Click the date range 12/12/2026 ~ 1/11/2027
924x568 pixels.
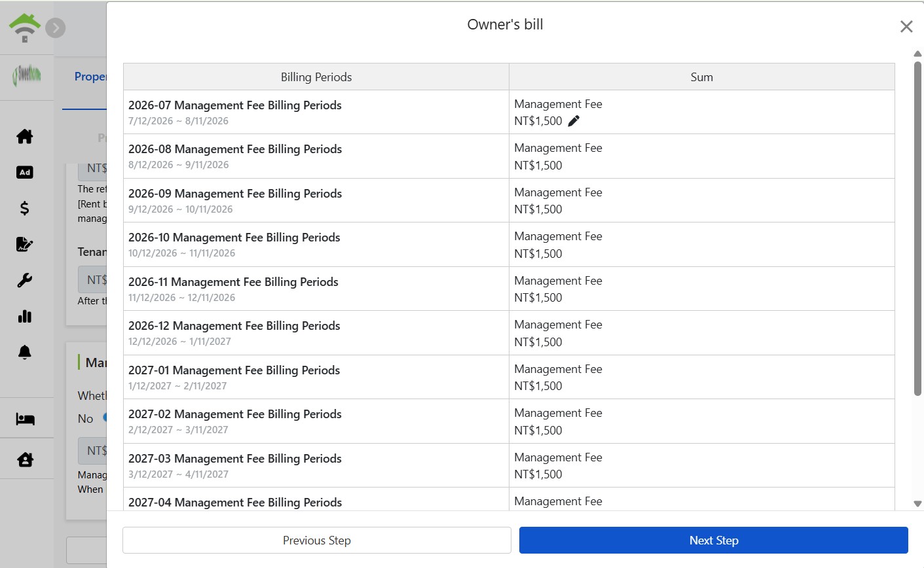click(x=179, y=342)
